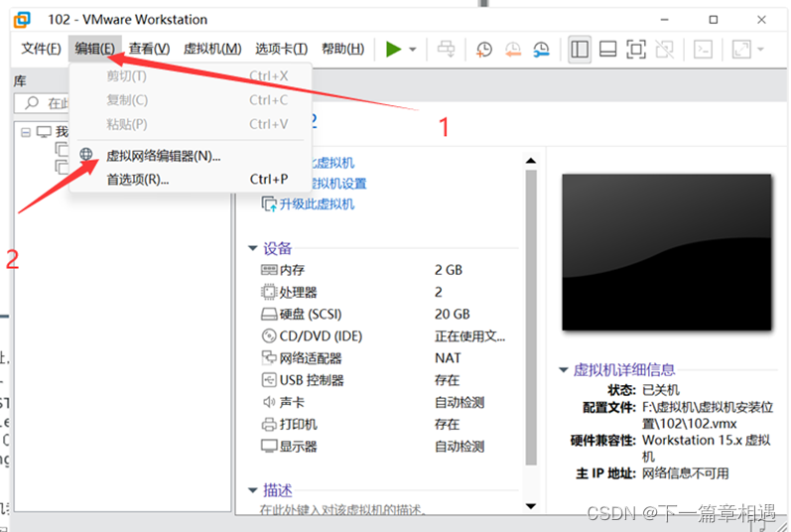
Task: Click the 网络信息不可用 IP address value
Action: [685, 473]
